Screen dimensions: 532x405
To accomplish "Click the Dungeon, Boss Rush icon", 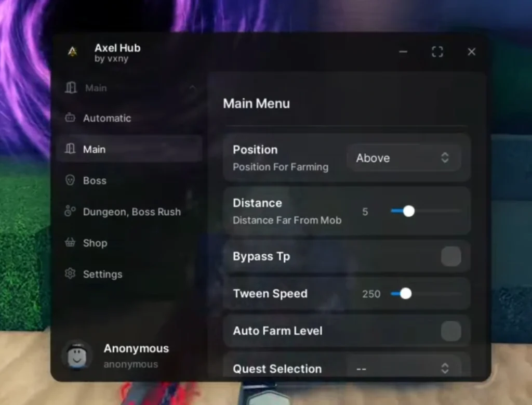I will (x=70, y=211).
